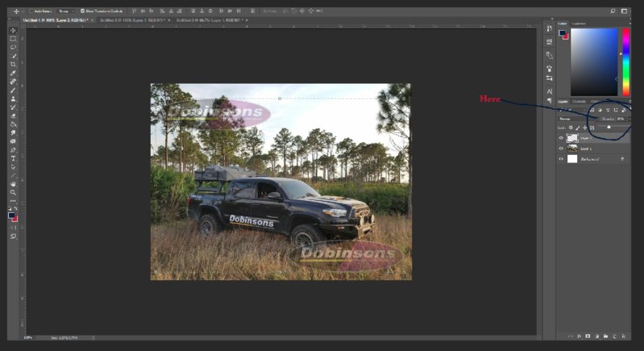Lock position icon in Layers panel
The image size is (644, 351).
pyautogui.click(x=584, y=127)
